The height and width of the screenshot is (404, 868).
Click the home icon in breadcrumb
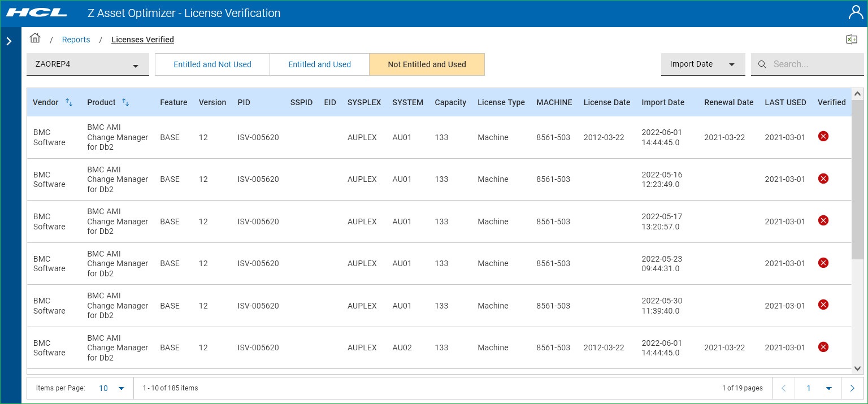[35, 38]
